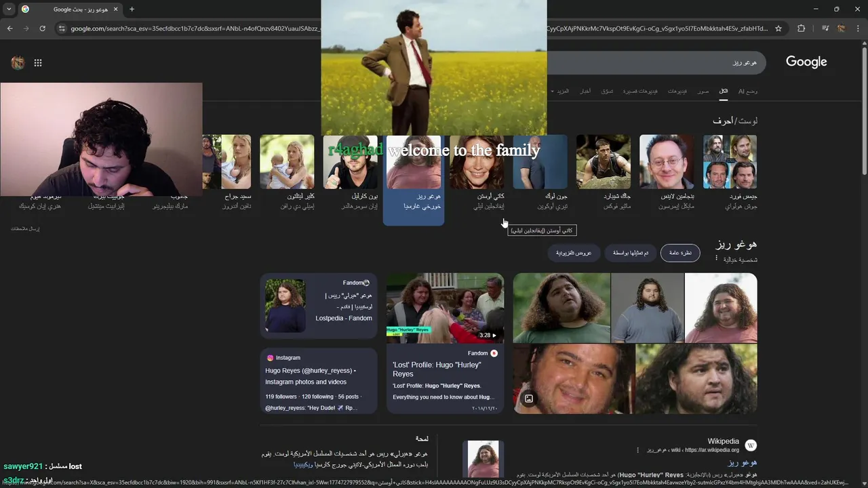
Task: Open the كاتي أوستن character card
Action: point(477,173)
